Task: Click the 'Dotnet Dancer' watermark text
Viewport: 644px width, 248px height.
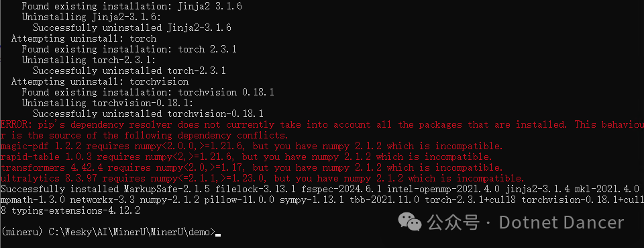Action: pos(561,222)
